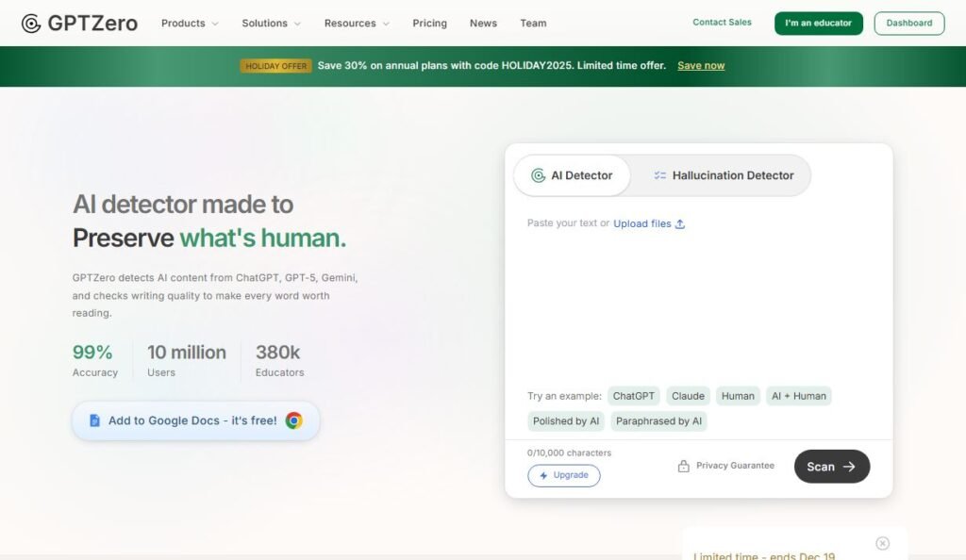Viewport: 966px width, 560px height.
Task: Click the GPTZero logo icon
Action: [x=31, y=24]
